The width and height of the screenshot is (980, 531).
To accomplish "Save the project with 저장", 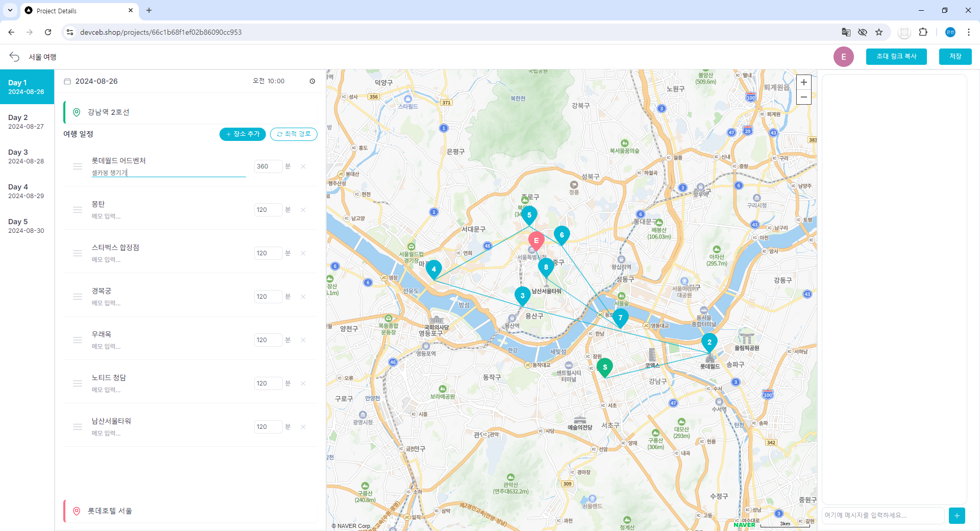I will pos(955,56).
